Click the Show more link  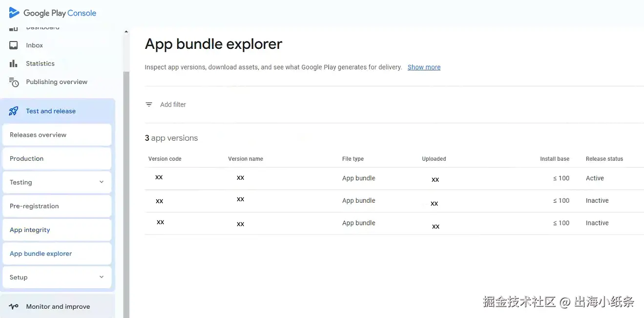pyautogui.click(x=424, y=67)
